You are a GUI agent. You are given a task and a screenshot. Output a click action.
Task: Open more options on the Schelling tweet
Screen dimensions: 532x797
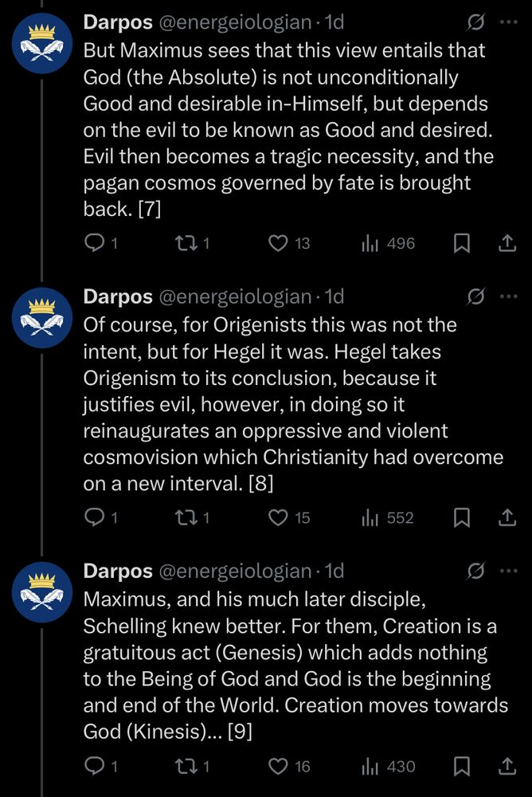pos(508,571)
